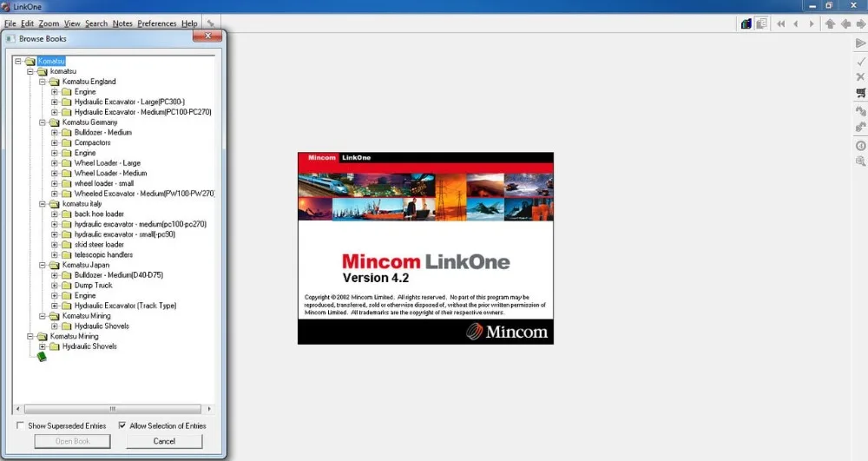This screenshot has height=461, width=868.
Task: Click the Mincom LinkOne splash image
Action: pos(425,248)
